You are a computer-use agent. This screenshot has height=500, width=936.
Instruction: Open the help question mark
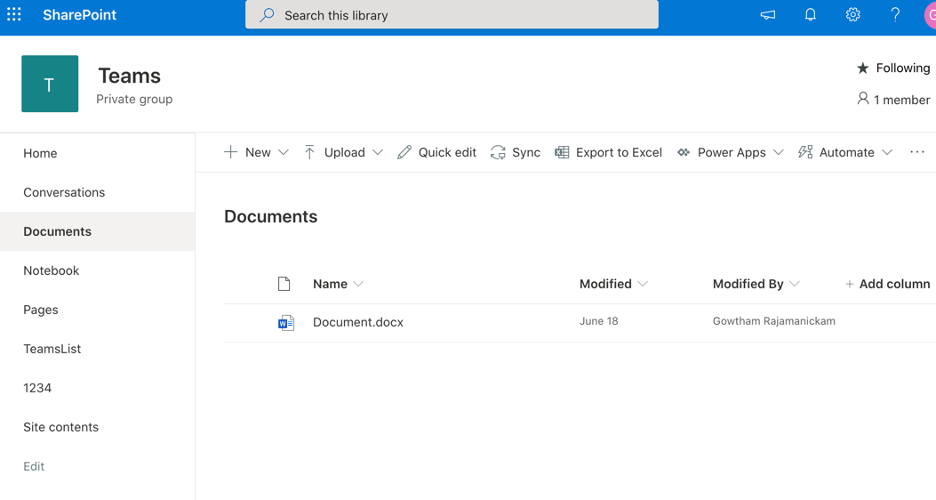[x=895, y=15]
